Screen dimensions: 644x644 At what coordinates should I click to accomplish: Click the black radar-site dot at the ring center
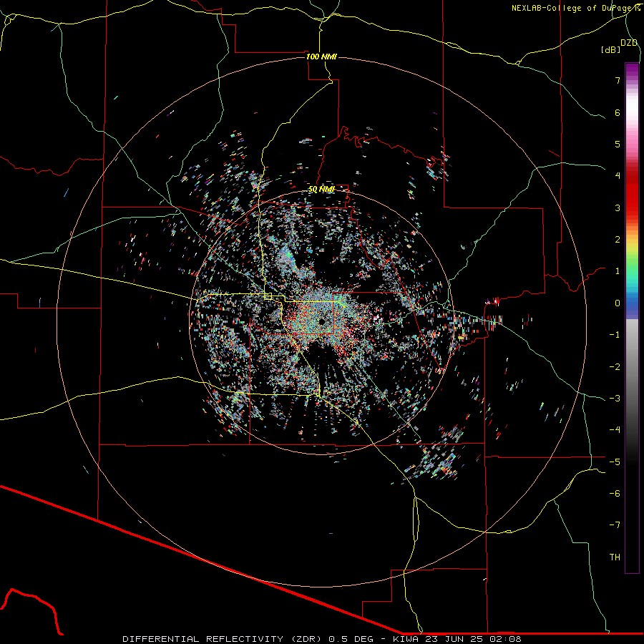[x=321, y=321]
